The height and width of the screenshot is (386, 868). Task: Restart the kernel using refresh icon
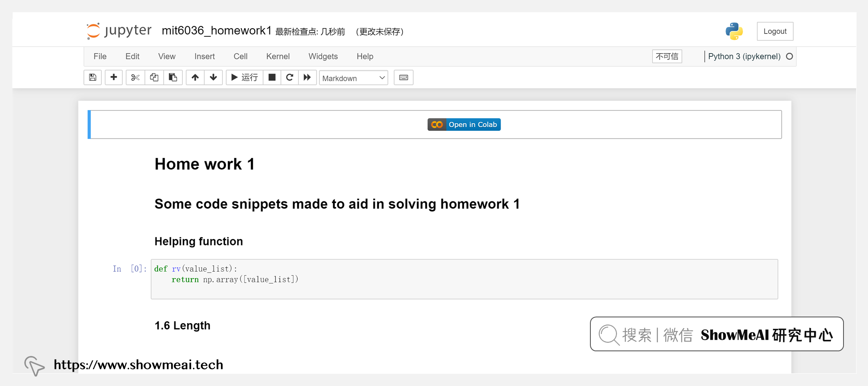tap(290, 77)
